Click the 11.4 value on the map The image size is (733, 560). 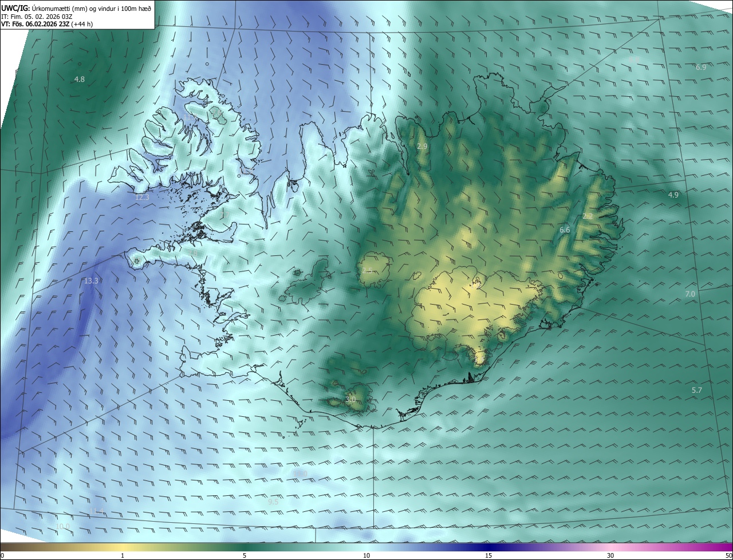tap(97, 511)
